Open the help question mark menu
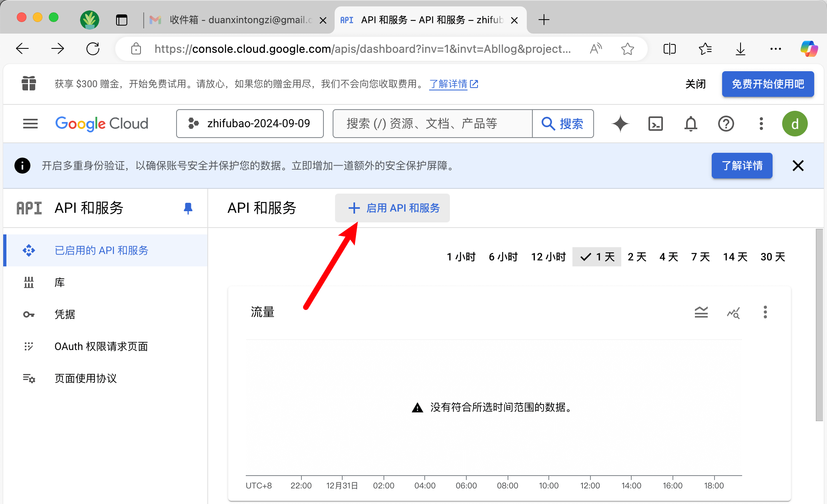The image size is (827, 504). click(726, 124)
